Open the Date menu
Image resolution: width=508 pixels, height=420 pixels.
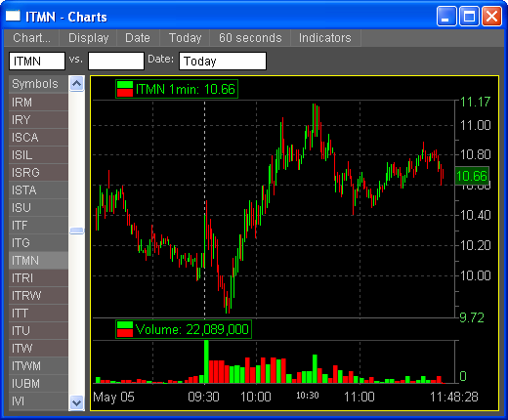tap(138, 38)
